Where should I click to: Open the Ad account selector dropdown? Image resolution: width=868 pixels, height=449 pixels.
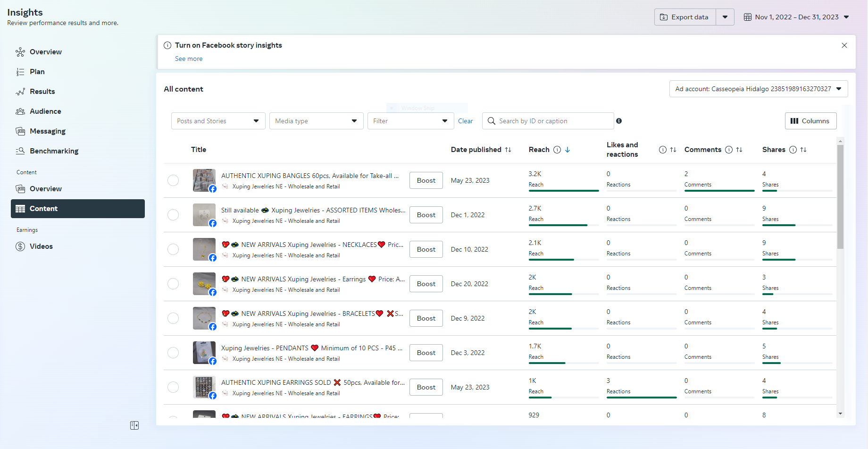pos(759,89)
